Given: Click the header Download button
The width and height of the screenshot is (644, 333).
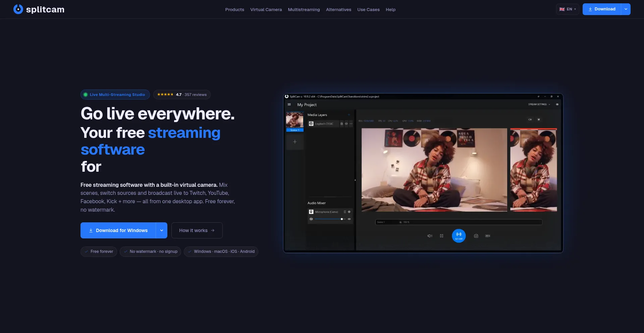Looking at the screenshot, I should (602, 9).
